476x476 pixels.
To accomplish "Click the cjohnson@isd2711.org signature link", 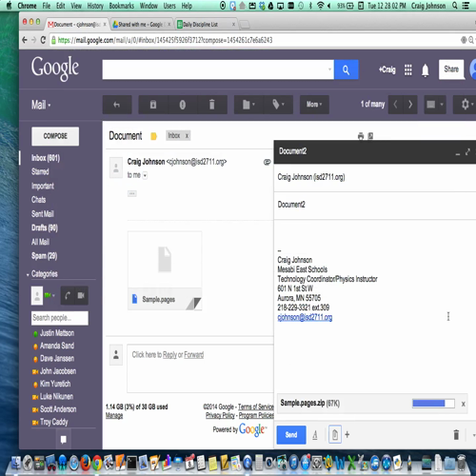I will click(305, 317).
